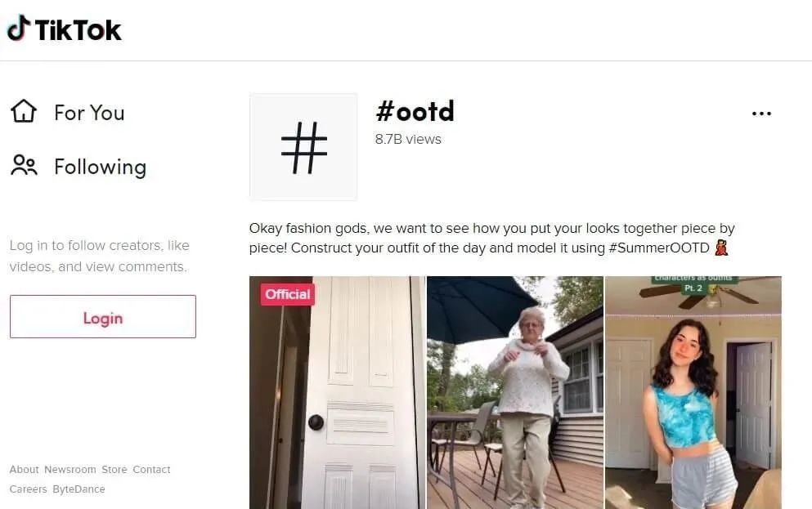This screenshot has height=509, width=812.
Task: Open the Contact footer link
Action: pos(151,469)
